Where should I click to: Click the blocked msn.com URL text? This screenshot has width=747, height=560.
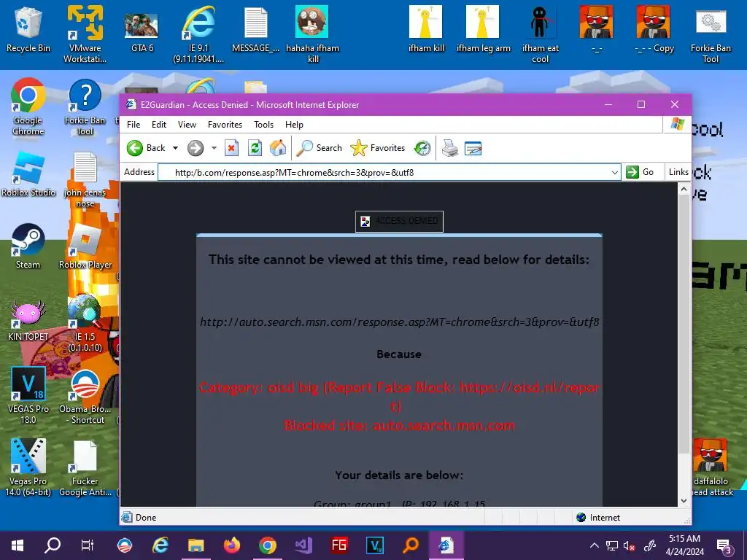pyautogui.click(x=399, y=322)
